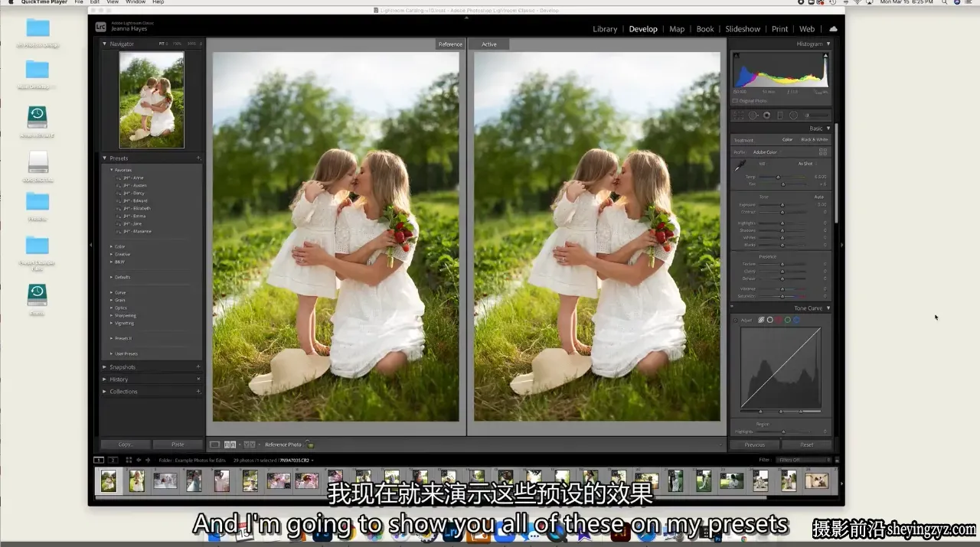The image size is (980, 547).
Task: Click the before/after YY view icon
Action: (x=249, y=444)
